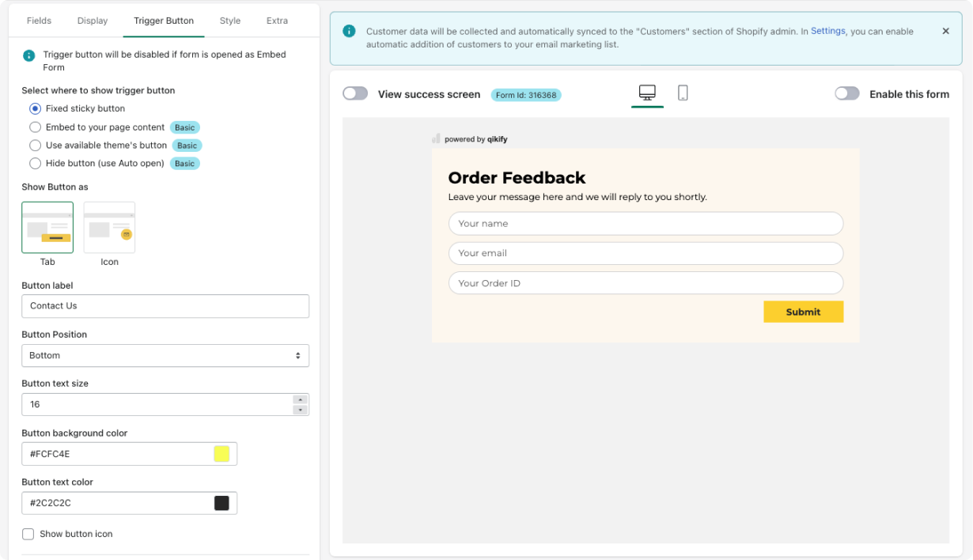Select Hide button (use Auto open)

click(35, 164)
